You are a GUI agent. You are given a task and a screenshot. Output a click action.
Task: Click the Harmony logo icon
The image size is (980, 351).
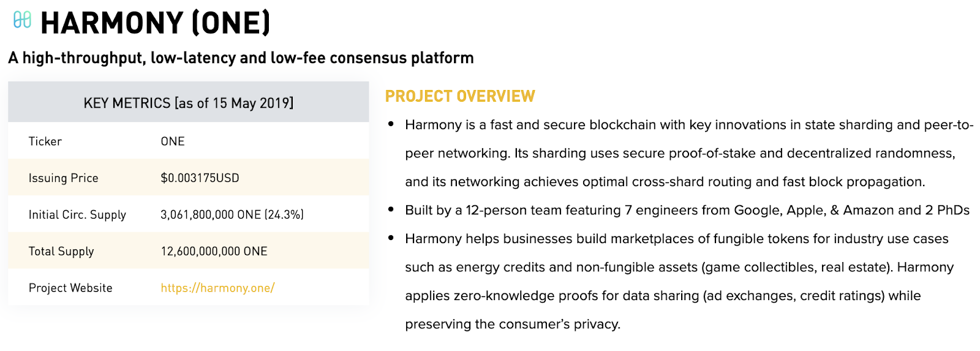tap(22, 20)
